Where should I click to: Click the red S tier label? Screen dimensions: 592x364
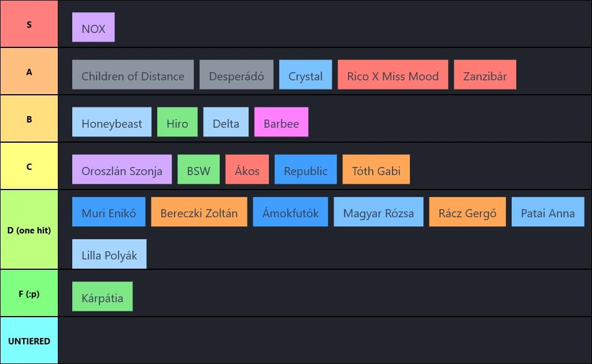(x=29, y=24)
